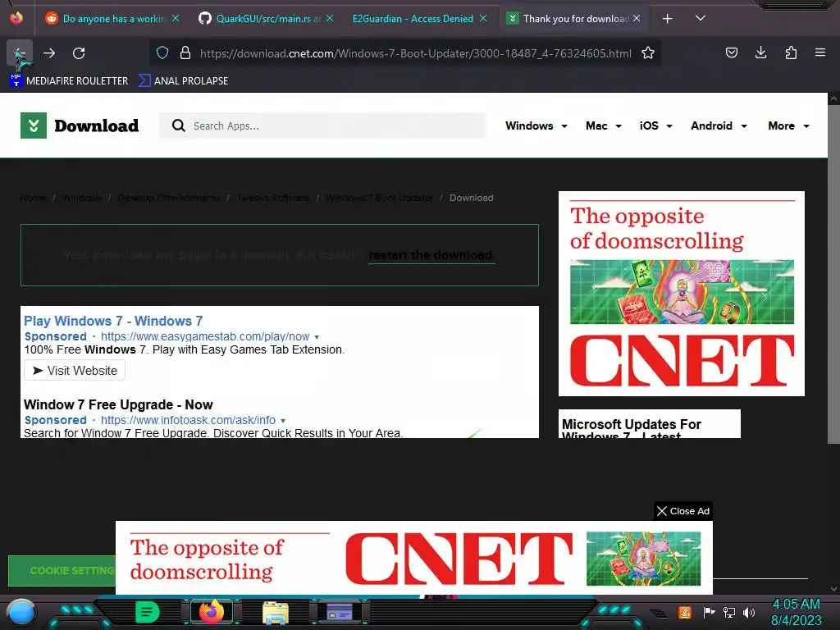Open tracking protection shield in address bar
The image size is (840, 630).
[162, 53]
